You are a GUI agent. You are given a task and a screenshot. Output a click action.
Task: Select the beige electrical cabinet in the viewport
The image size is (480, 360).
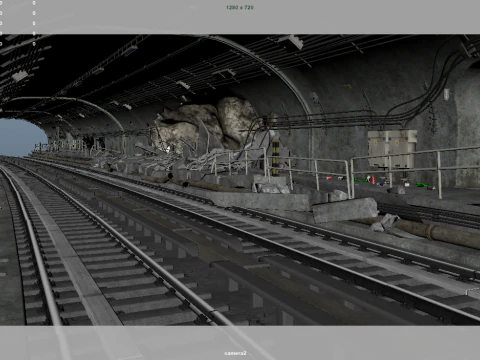click(392, 149)
